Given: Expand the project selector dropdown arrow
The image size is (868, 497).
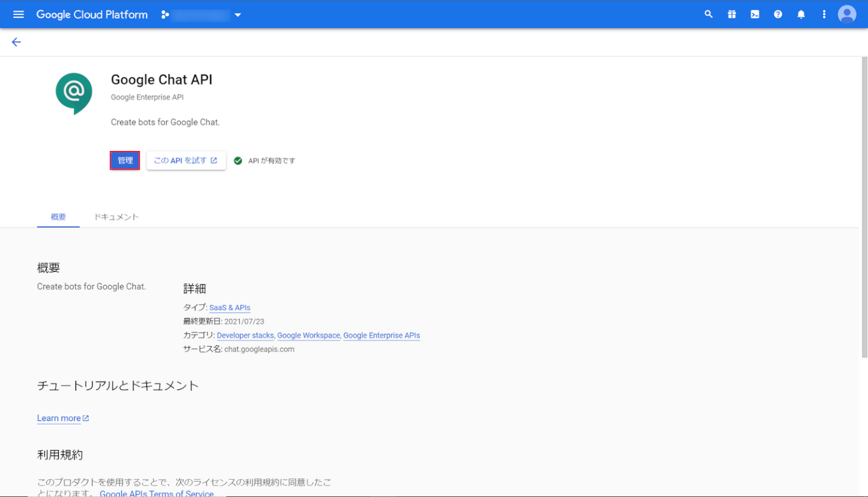Looking at the screenshot, I should pyautogui.click(x=238, y=15).
